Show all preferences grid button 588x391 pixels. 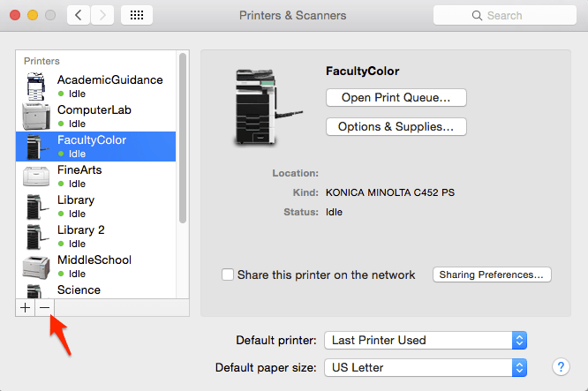(x=136, y=16)
